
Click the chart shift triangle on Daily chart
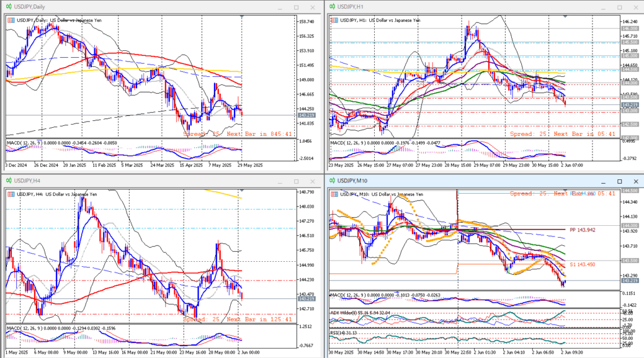pos(242,17)
